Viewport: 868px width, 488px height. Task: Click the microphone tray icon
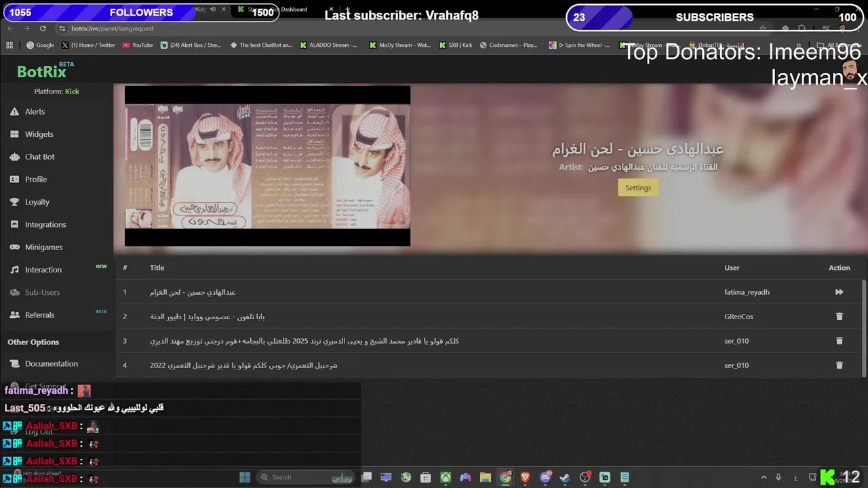click(778, 477)
